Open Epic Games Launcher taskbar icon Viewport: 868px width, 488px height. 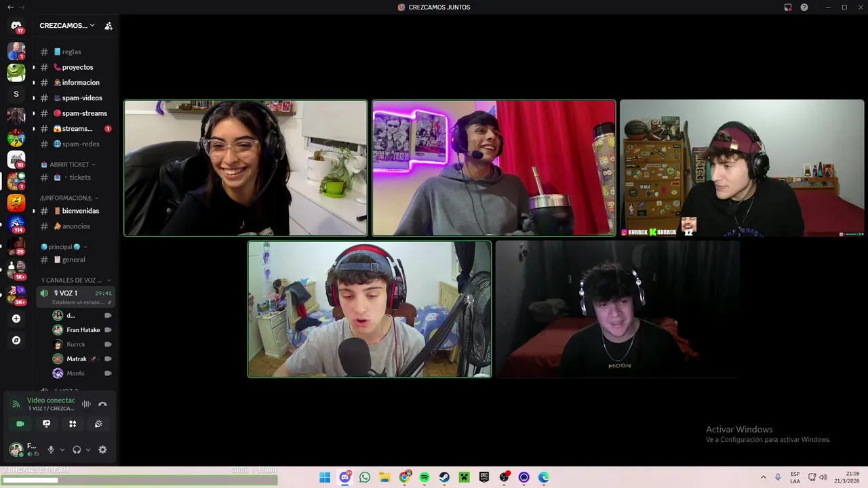coord(484,477)
